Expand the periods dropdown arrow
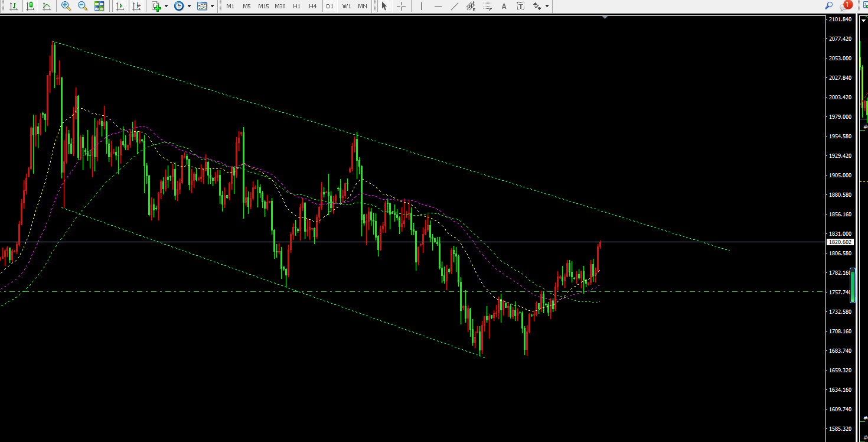This screenshot has width=868, height=442. click(x=189, y=6)
